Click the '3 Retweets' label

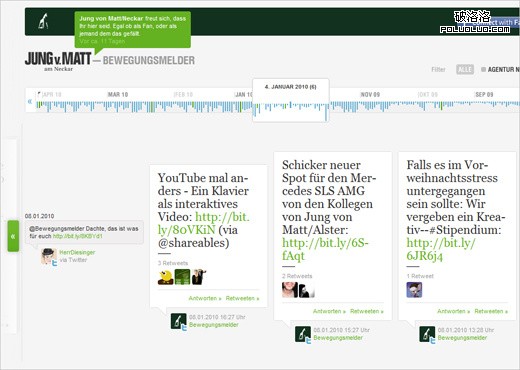tap(173, 263)
